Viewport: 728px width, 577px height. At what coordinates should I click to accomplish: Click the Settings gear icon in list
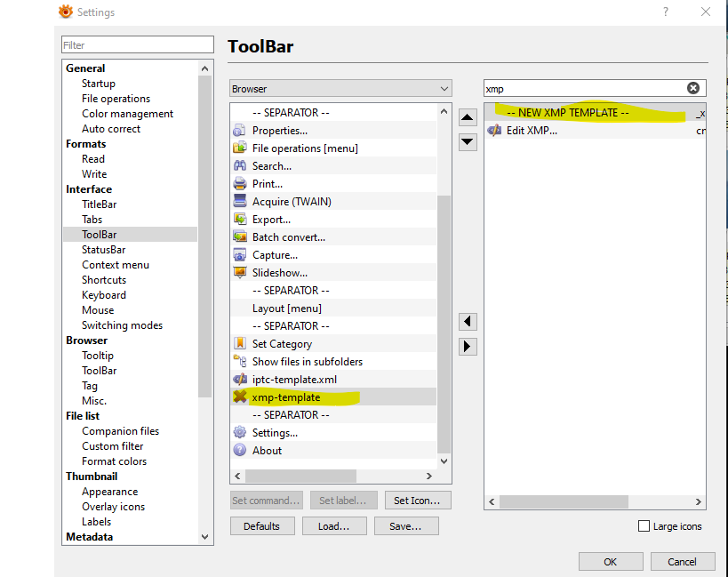[240, 433]
